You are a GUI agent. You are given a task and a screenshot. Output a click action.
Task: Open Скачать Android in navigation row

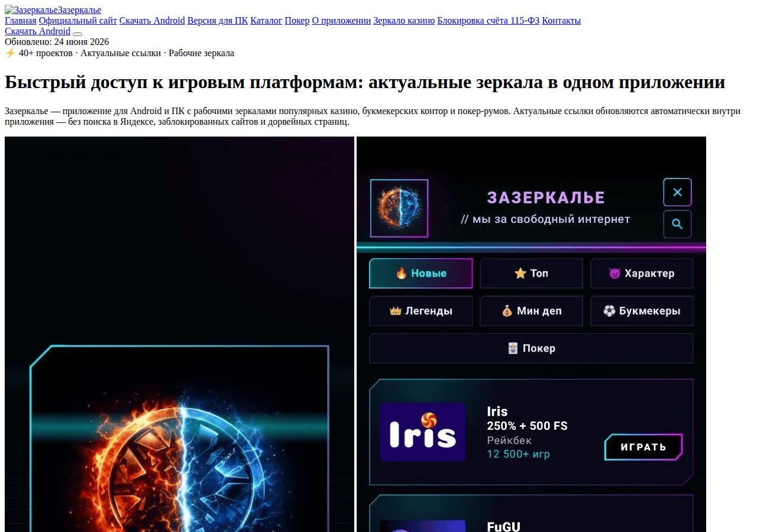152,21
